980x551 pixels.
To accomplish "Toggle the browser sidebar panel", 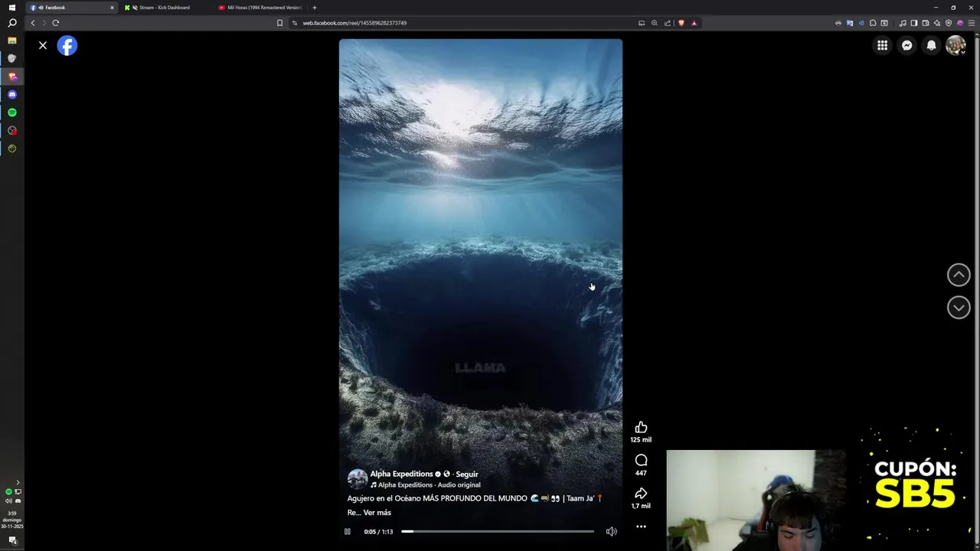I will pyautogui.click(x=913, y=23).
